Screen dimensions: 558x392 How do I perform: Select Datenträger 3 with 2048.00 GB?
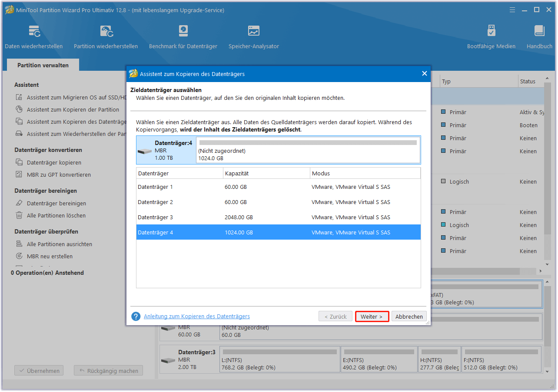click(279, 217)
